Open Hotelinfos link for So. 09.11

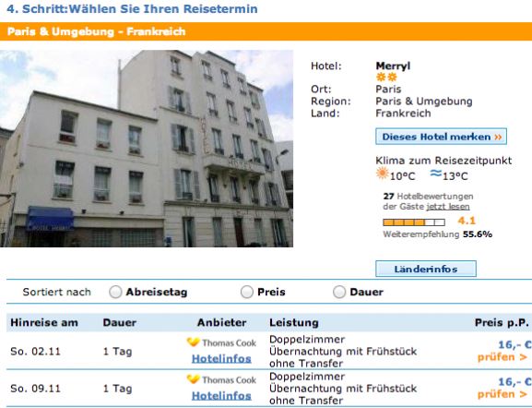(221, 396)
